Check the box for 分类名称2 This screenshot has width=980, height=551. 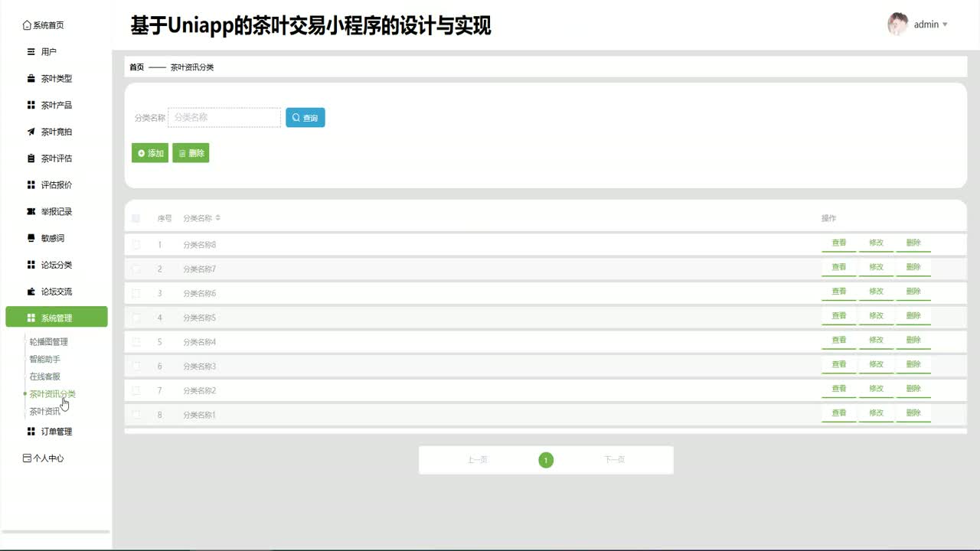click(x=136, y=390)
